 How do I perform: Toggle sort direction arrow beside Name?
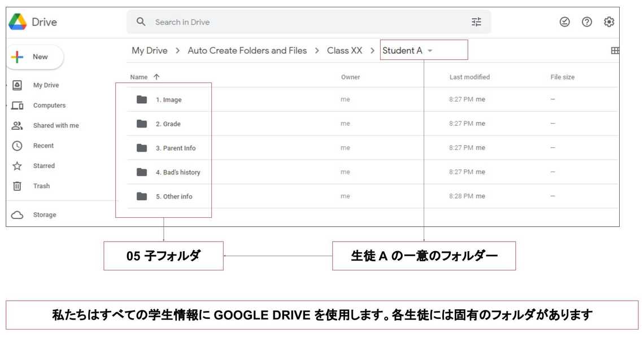[156, 77]
